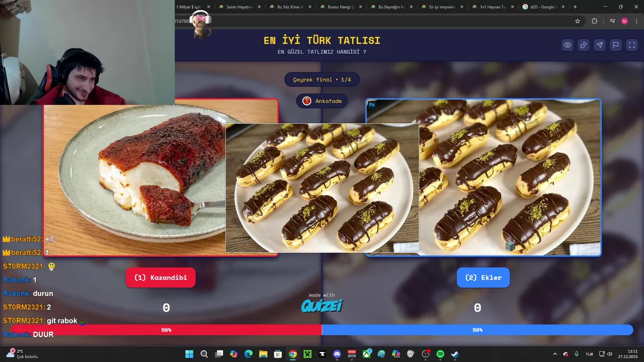Close the 'En iyi meyveler' tab
644x362 pixels.
pos(462,7)
